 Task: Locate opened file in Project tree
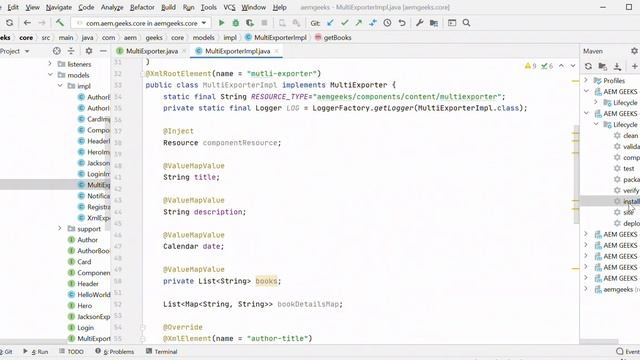click(57, 51)
